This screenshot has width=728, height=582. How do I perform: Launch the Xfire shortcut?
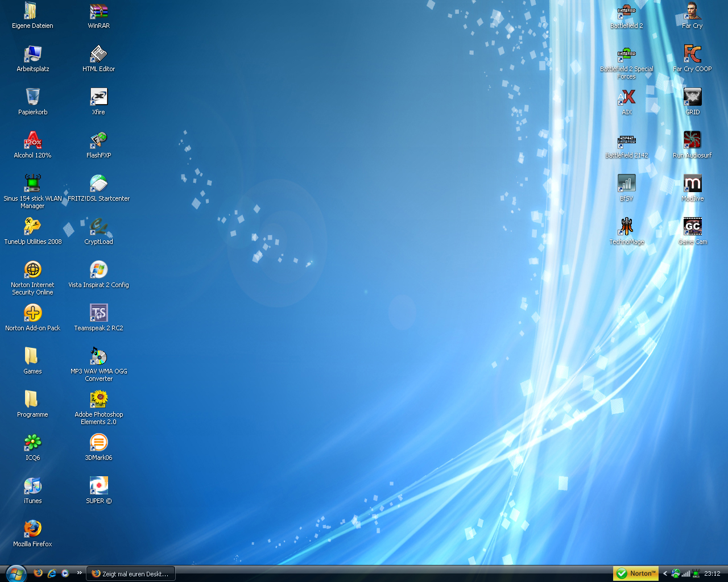(x=98, y=98)
